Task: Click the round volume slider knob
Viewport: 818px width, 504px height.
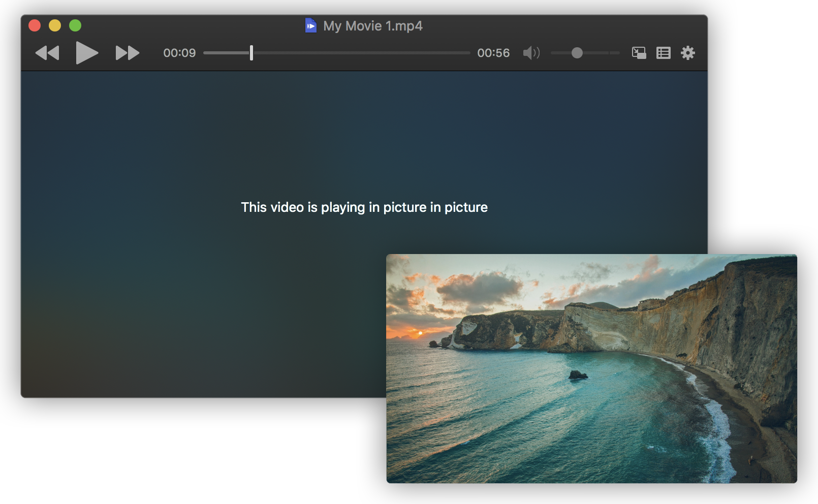Action: pyautogui.click(x=577, y=53)
